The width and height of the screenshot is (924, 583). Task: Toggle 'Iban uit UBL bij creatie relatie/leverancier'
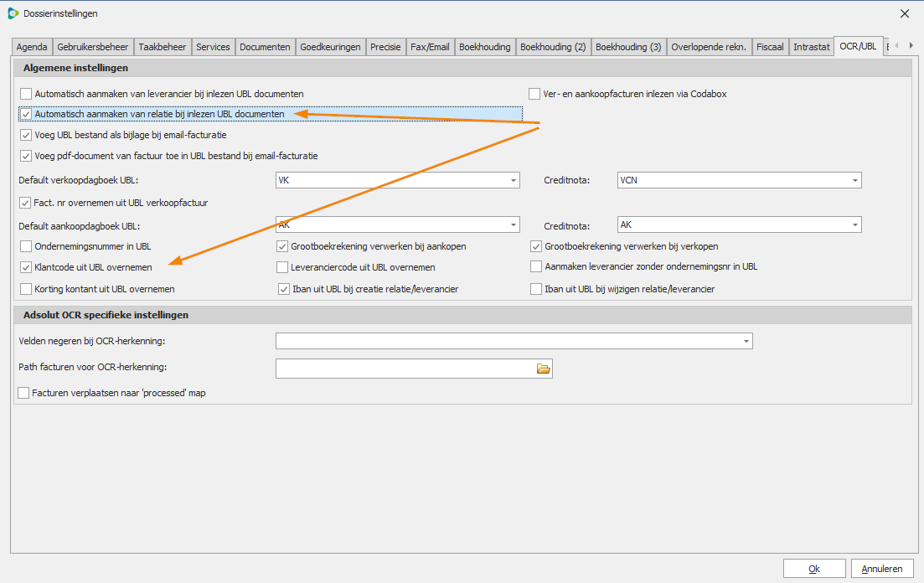click(284, 289)
